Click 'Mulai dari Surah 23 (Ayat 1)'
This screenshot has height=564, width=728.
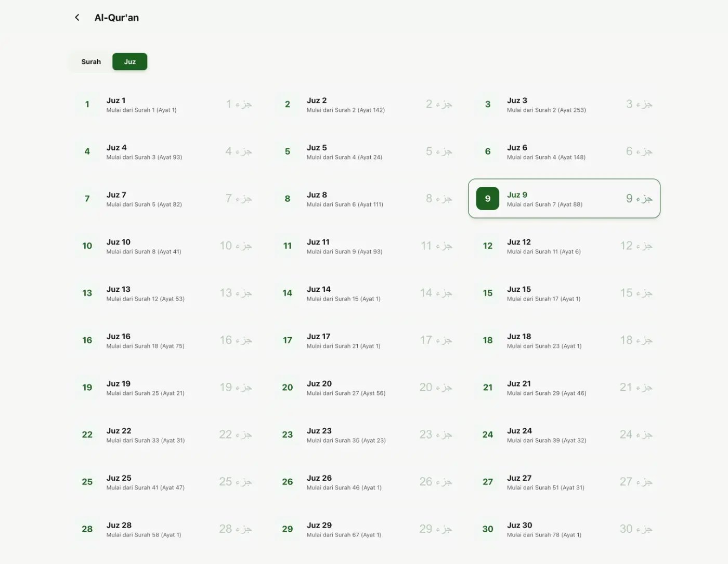[544, 347]
